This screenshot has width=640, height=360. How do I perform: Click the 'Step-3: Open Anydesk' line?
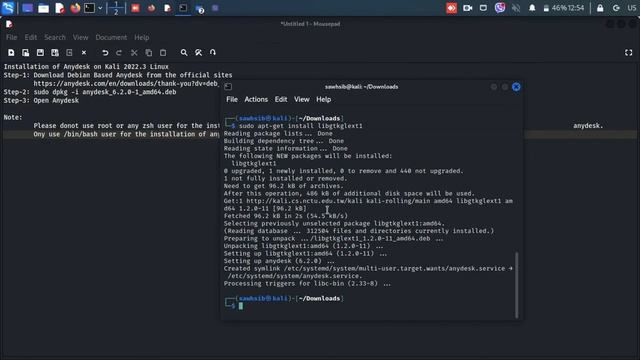click(41, 100)
